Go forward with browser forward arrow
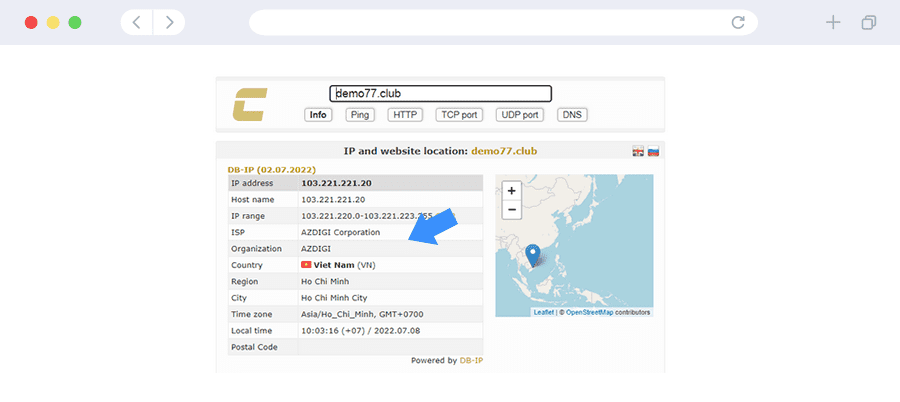This screenshot has width=900, height=402. 169,22
